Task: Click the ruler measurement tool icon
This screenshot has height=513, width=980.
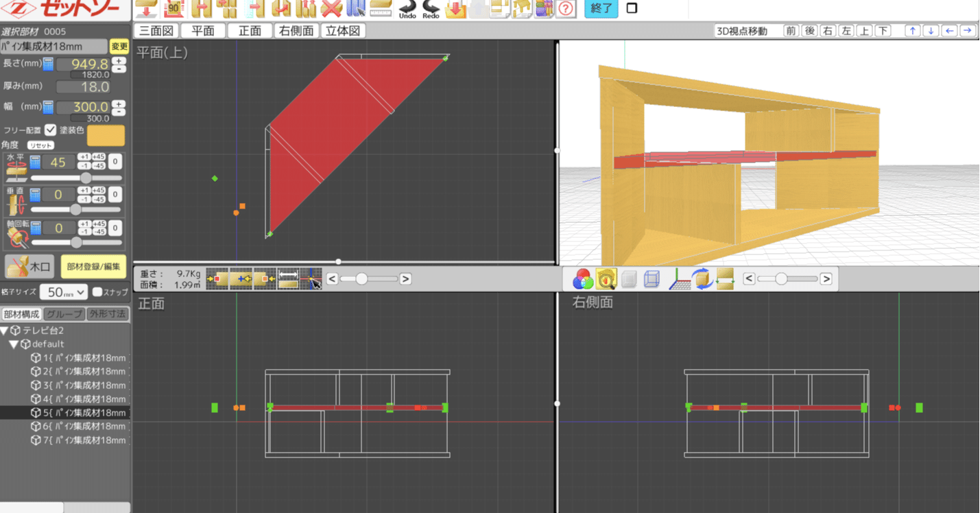Action: tap(380, 9)
